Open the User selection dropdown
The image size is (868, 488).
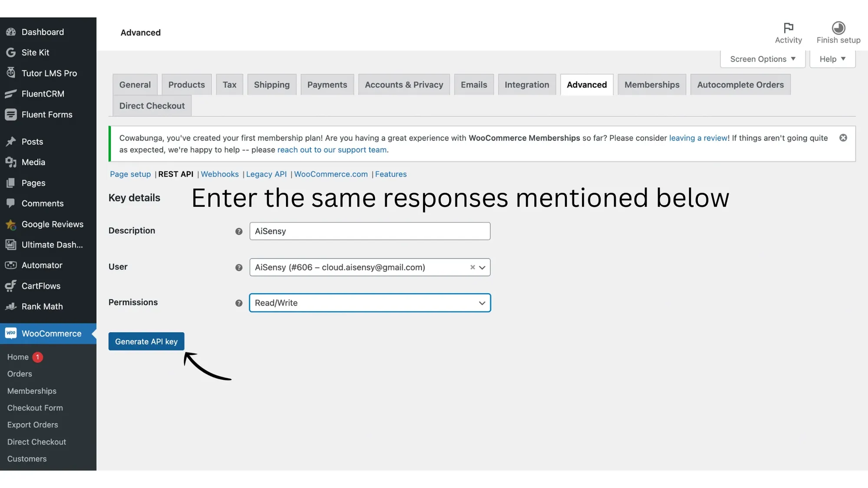point(482,268)
